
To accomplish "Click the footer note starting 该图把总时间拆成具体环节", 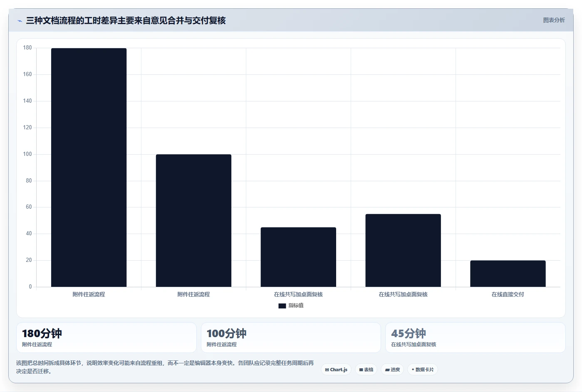I will pyautogui.click(x=165, y=367).
